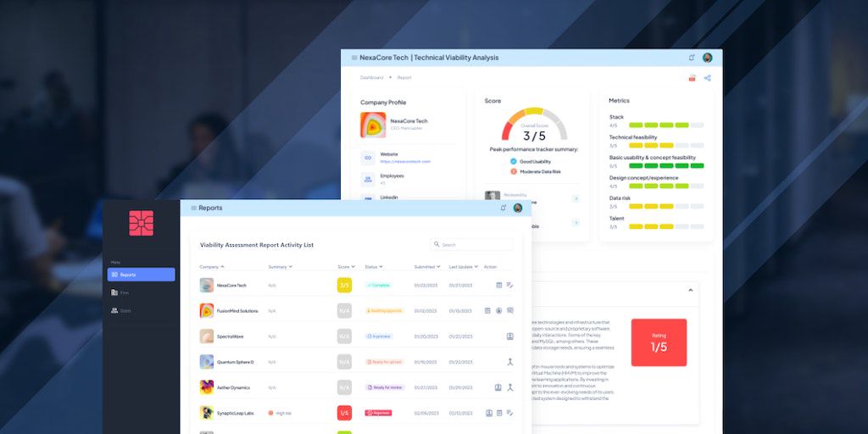
Task: Click NexaCore Tech logo in Company Profile
Action: click(x=373, y=125)
